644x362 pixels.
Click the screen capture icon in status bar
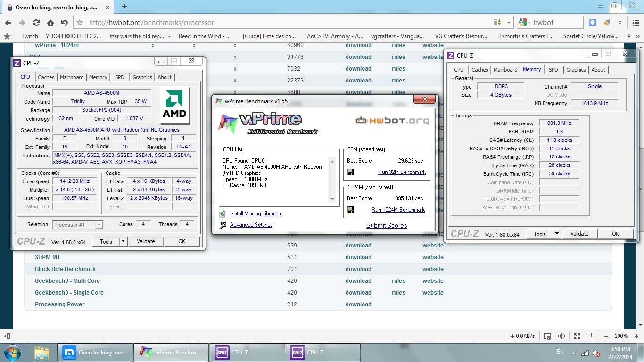tap(547, 336)
